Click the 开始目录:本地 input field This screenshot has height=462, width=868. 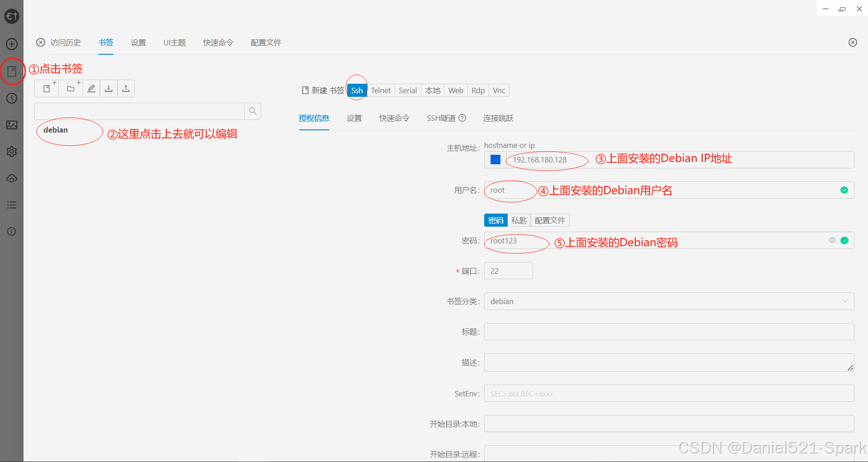coord(669,424)
